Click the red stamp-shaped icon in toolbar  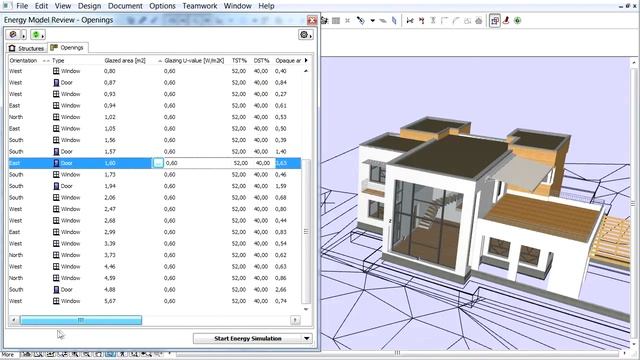507,20
